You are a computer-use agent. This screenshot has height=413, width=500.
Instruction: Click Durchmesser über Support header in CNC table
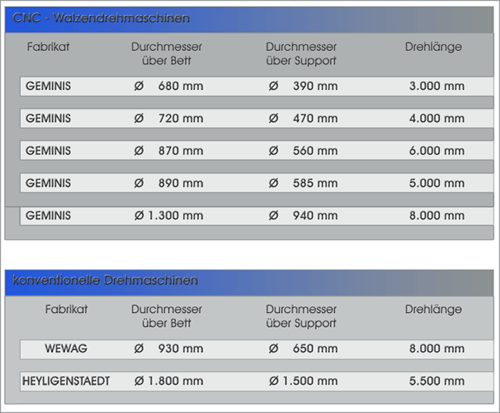coord(301,54)
